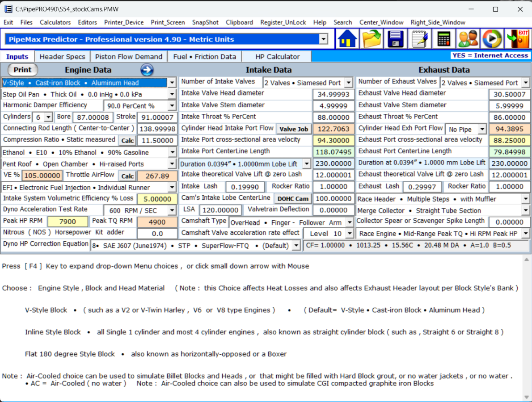Open the Calculators menu

tap(55, 22)
